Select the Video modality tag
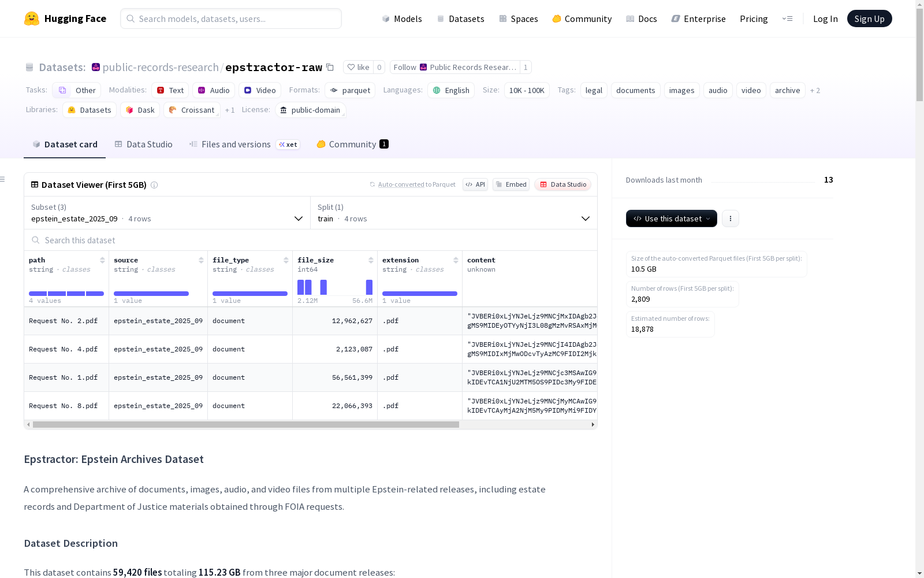Screen dimensions: 924x578 [260, 90]
